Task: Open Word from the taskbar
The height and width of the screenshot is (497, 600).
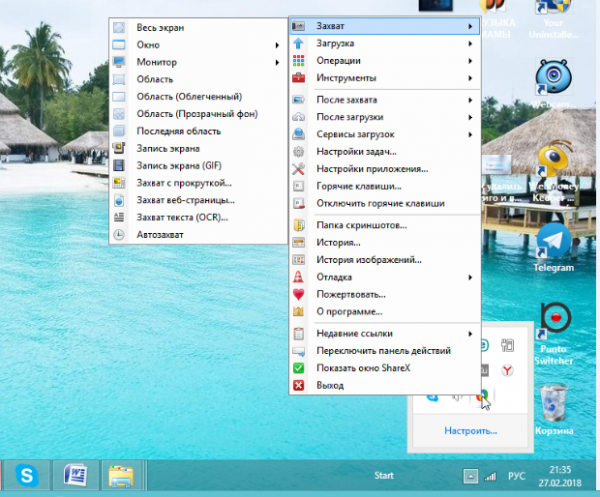Action: click(75, 475)
